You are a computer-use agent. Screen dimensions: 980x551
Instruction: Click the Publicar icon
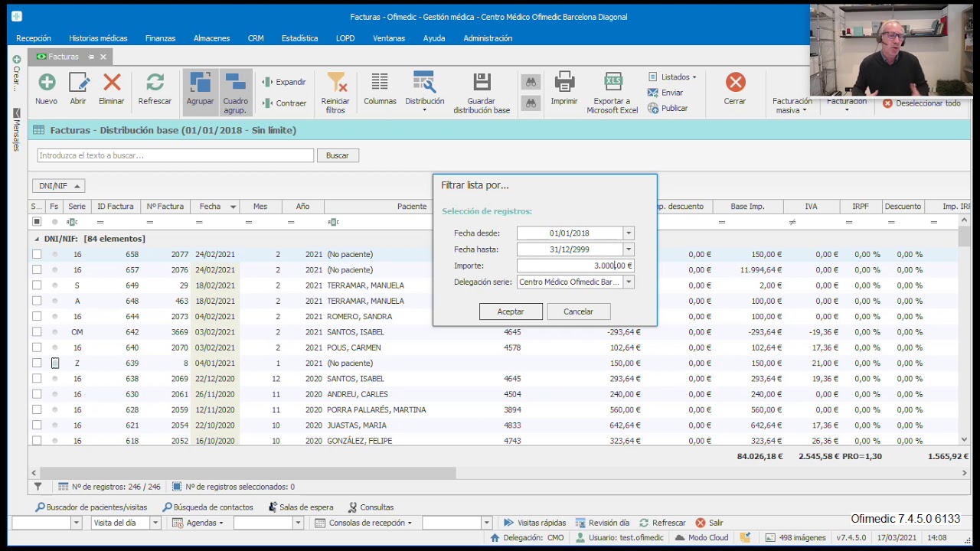653,108
